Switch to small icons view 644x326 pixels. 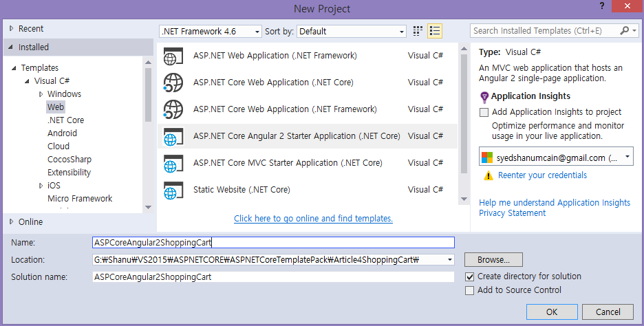[x=418, y=31]
